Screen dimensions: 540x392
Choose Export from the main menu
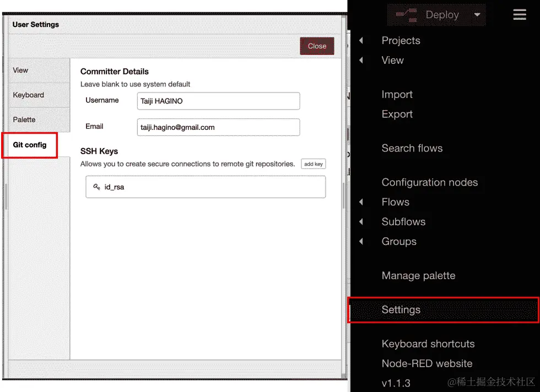point(397,114)
